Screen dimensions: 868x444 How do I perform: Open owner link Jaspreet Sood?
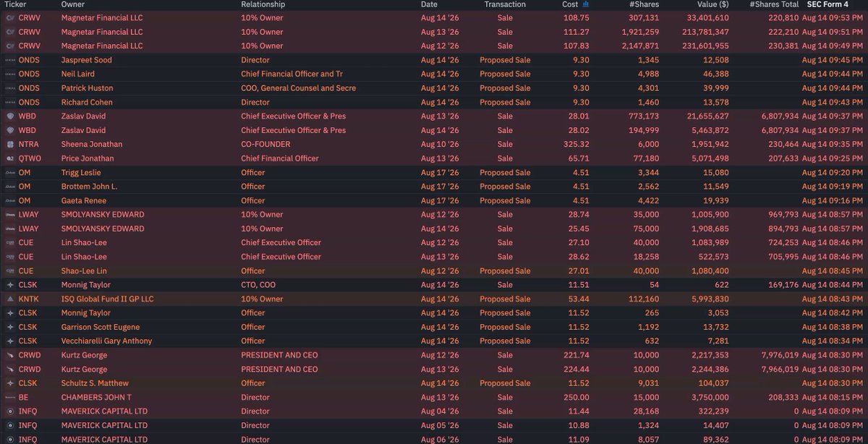pyautogui.click(x=87, y=60)
